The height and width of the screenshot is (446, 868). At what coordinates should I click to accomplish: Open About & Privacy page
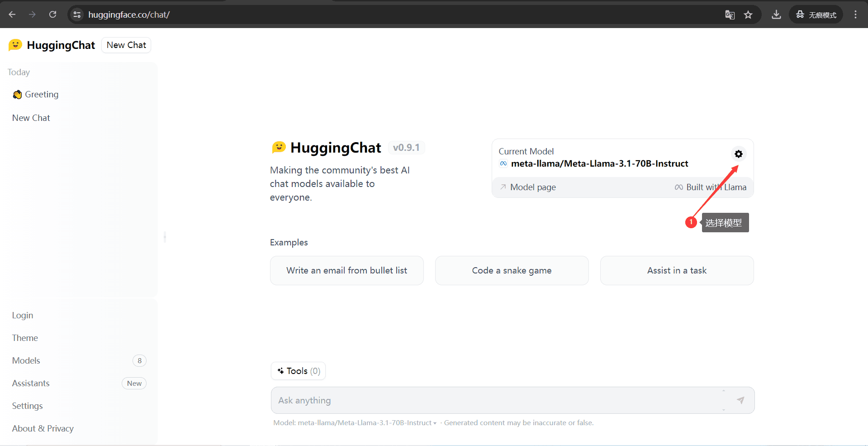pyautogui.click(x=43, y=428)
